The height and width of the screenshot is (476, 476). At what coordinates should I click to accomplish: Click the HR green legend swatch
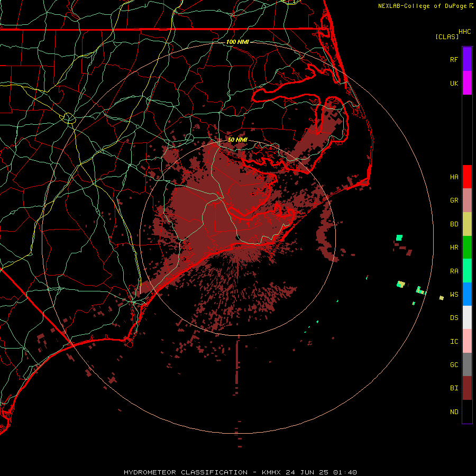click(467, 247)
